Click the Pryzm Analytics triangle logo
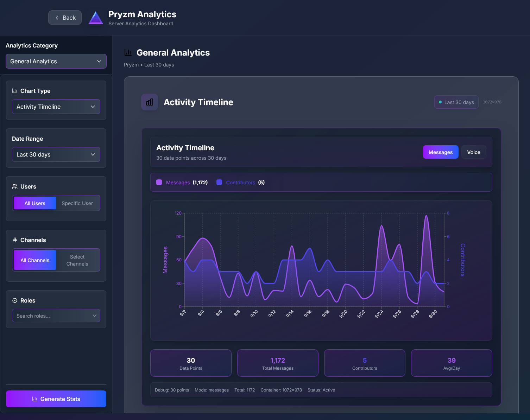 [95, 17]
